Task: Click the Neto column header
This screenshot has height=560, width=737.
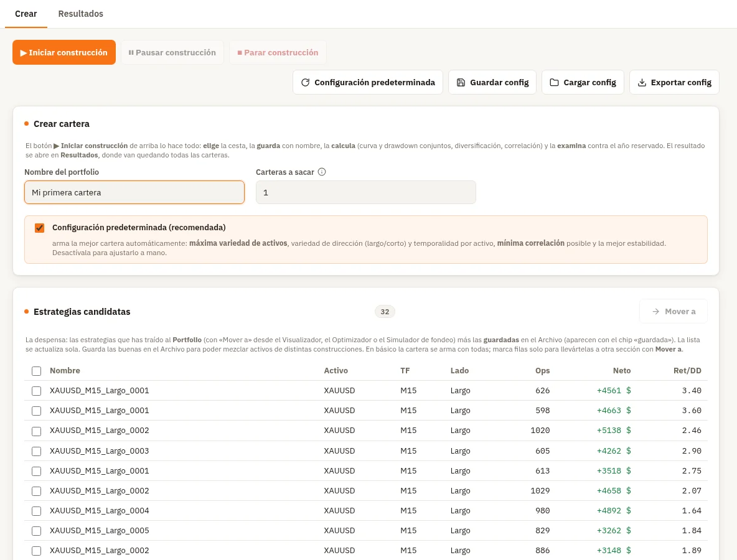Action: pyautogui.click(x=622, y=371)
